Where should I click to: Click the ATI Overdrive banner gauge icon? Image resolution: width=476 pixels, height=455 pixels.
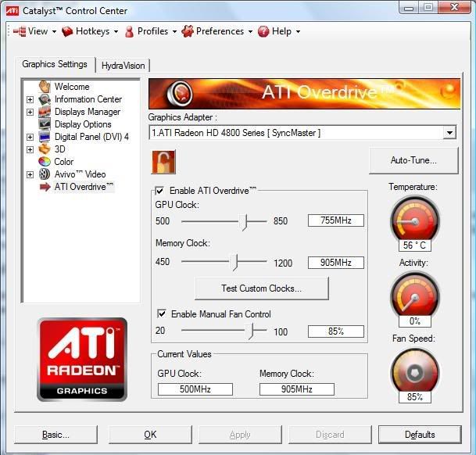tap(180, 93)
